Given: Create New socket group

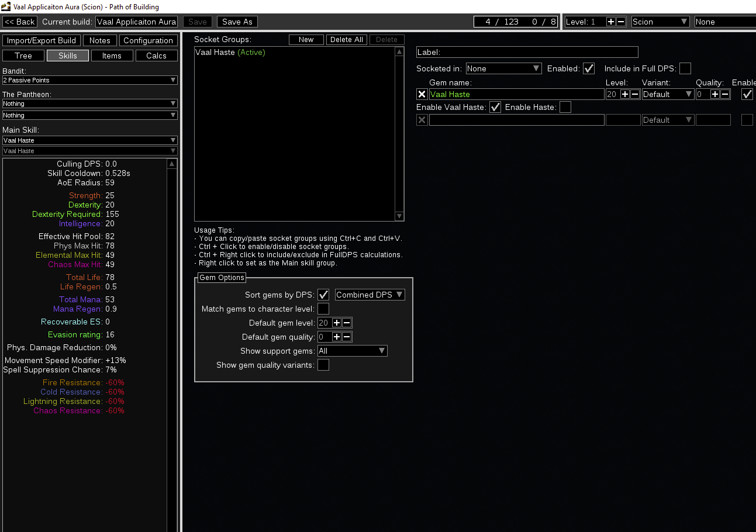Looking at the screenshot, I should coord(306,40).
